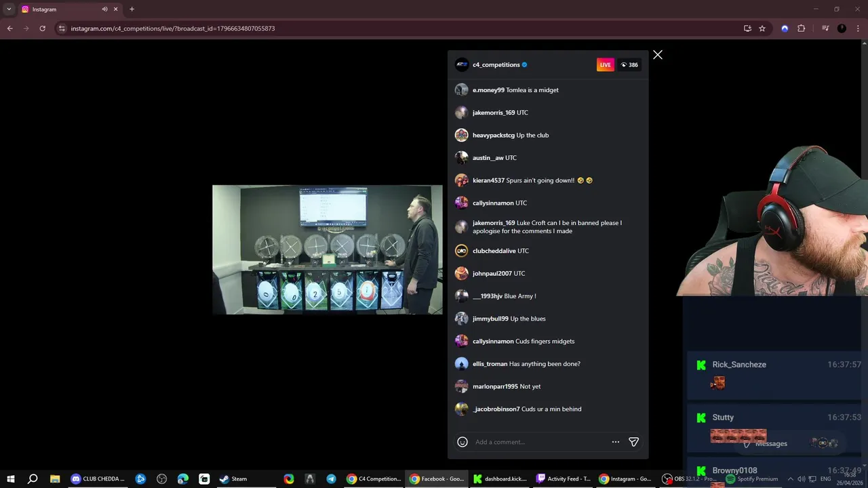Open Steam from the taskbar
The height and width of the screenshot is (488, 868).
233,479
